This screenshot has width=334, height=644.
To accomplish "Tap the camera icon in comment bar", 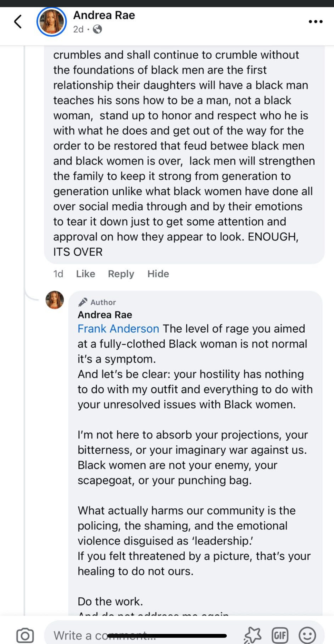I will tap(25, 635).
